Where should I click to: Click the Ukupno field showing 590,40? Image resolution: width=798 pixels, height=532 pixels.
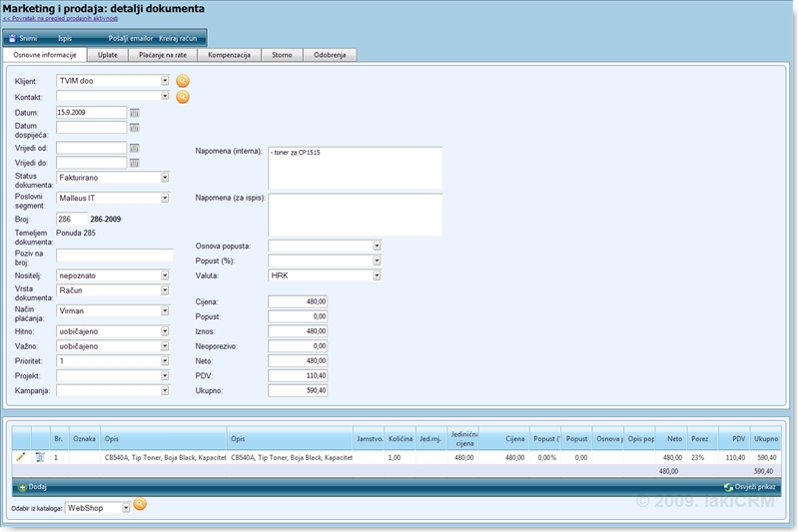click(298, 390)
